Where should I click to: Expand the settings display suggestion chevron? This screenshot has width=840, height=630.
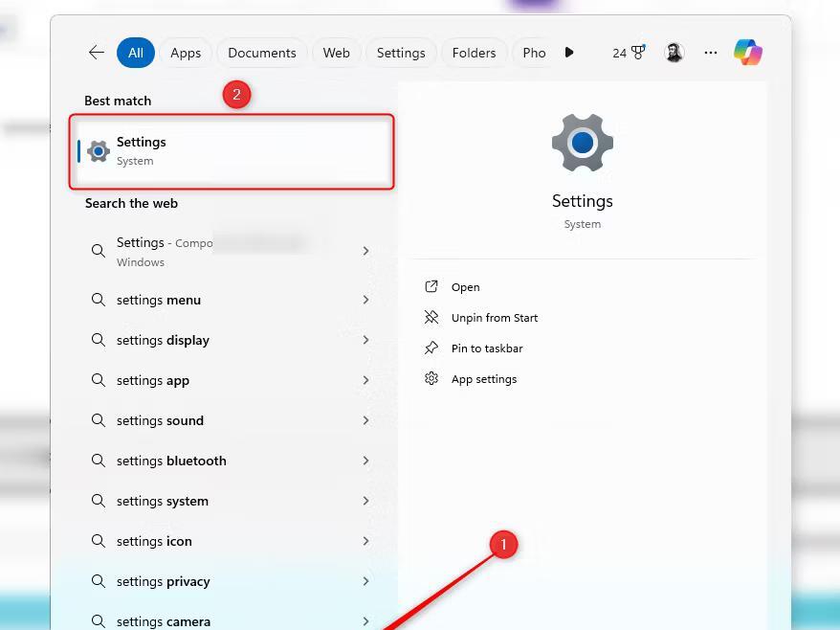[365, 340]
